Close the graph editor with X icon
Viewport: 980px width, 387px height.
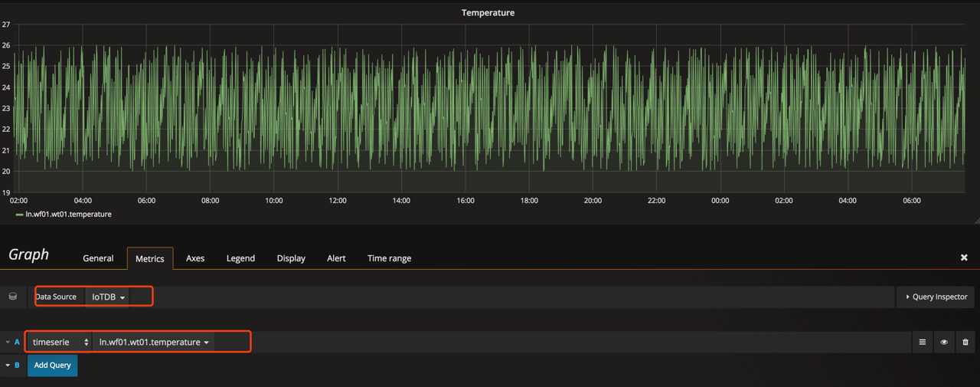(x=964, y=257)
